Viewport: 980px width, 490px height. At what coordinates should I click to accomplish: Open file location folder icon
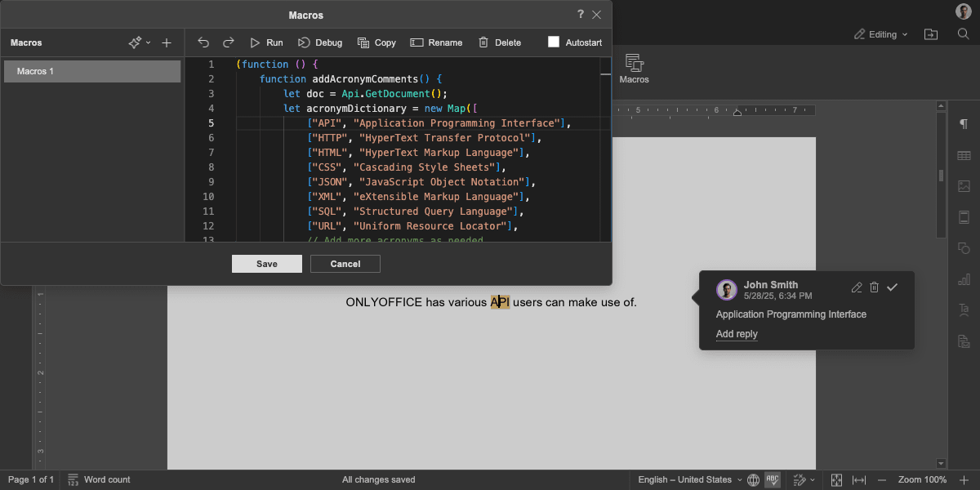[931, 34]
